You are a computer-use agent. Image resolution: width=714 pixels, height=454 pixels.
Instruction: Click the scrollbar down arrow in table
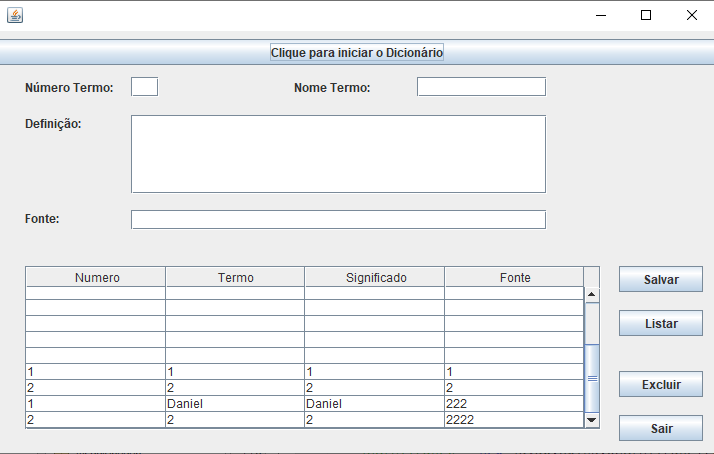(x=592, y=420)
